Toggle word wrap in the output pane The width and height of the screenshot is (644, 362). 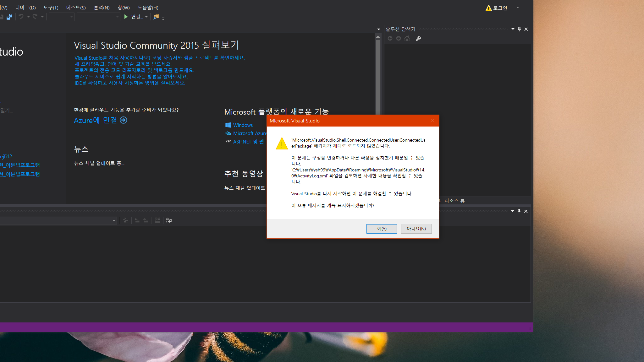pos(169,220)
